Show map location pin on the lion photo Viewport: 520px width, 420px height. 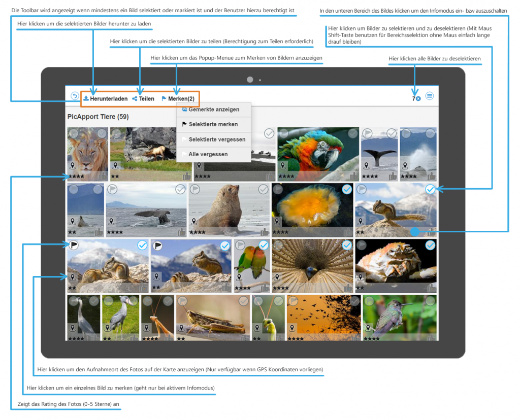73,165
